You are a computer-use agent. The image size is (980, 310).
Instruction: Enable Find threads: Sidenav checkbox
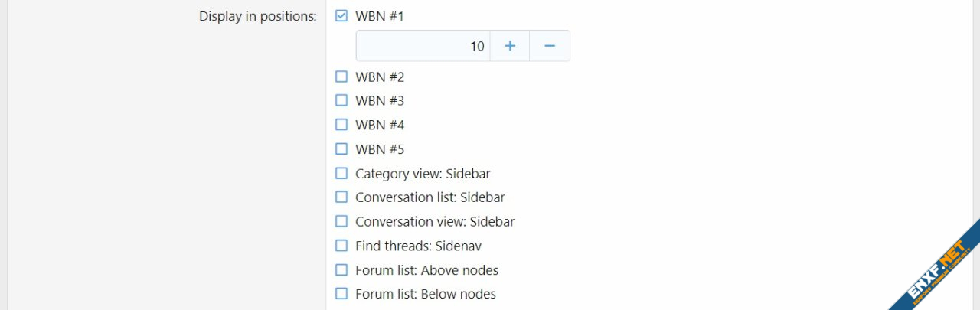(x=341, y=246)
